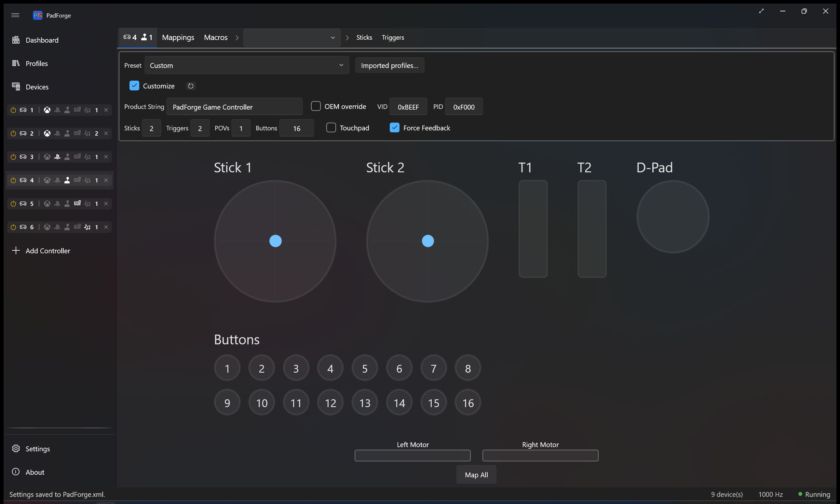Disable the Force Feedback checkbox

pyautogui.click(x=395, y=128)
